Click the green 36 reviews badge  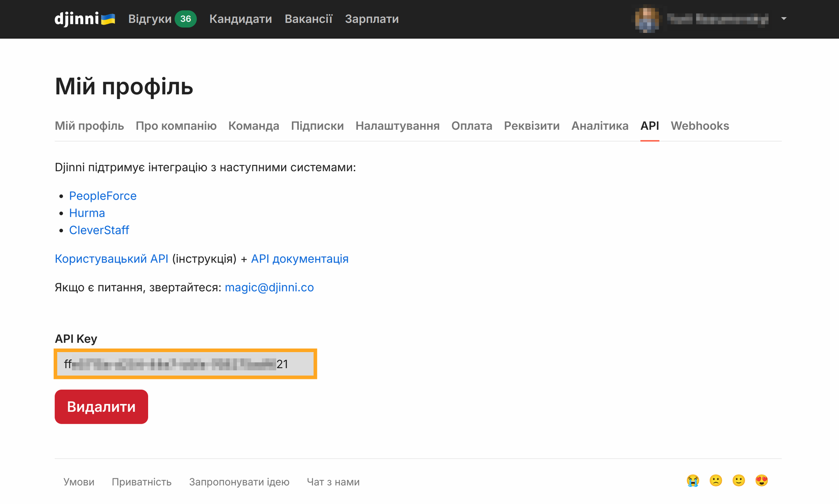click(x=186, y=19)
